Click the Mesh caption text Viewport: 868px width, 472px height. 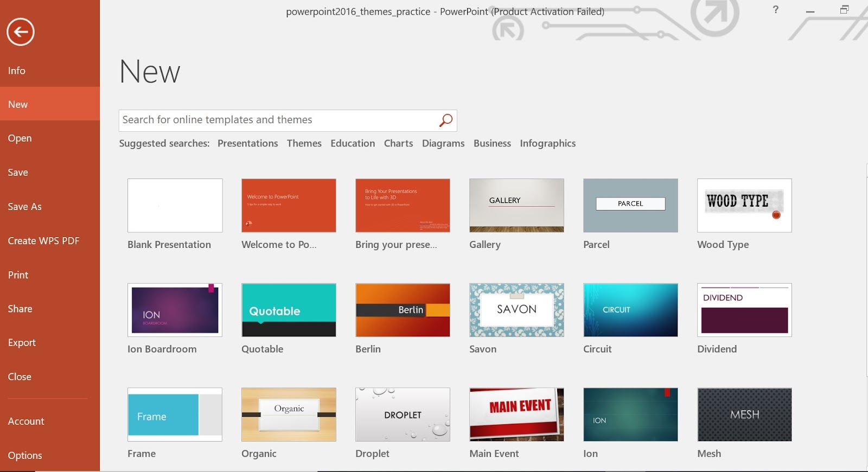coord(709,454)
